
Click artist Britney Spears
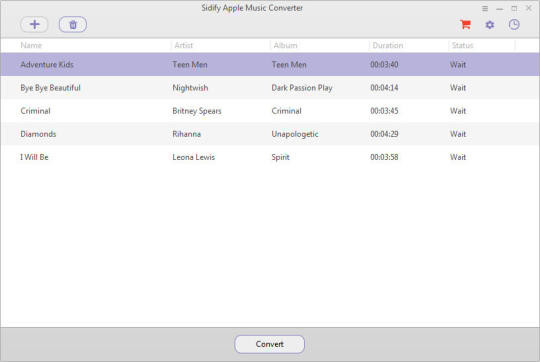[197, 111]
